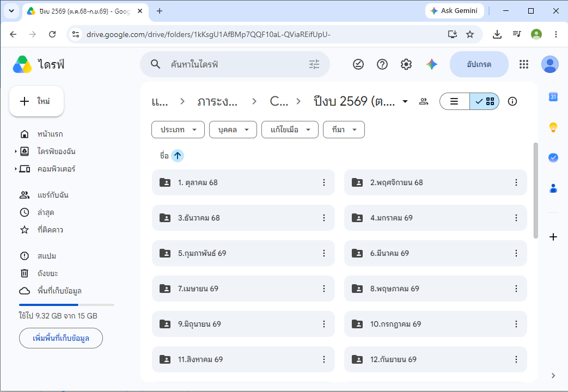Expand the ปีงบ 2569 folder menu arrow

[405, 101]
